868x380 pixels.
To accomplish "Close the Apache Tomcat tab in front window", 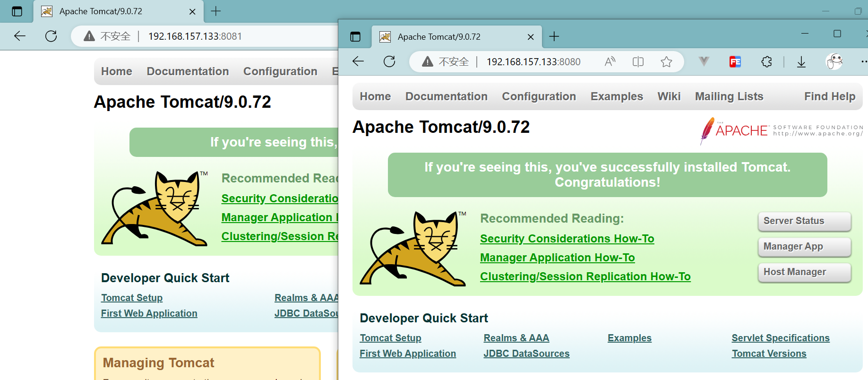I will (531, 37).
